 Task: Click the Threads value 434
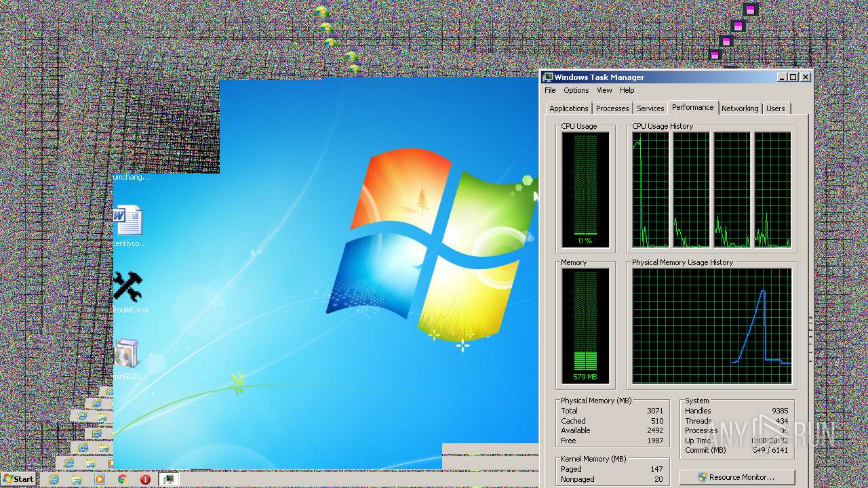pos(782,421)
